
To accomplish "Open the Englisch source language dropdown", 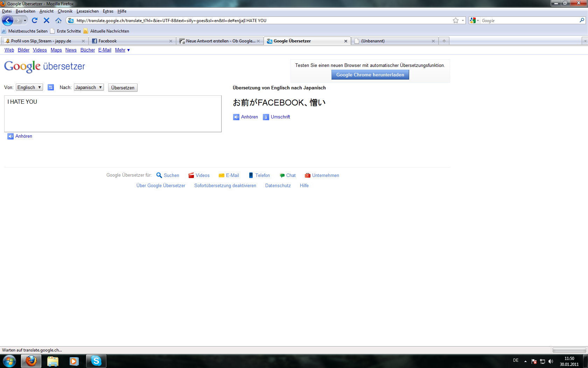I will 29,87.
